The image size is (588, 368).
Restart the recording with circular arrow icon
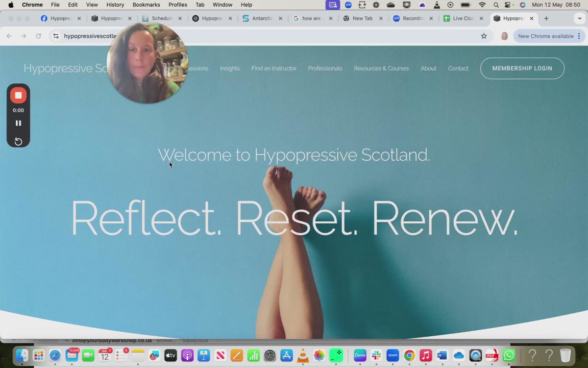pos(18,141)
